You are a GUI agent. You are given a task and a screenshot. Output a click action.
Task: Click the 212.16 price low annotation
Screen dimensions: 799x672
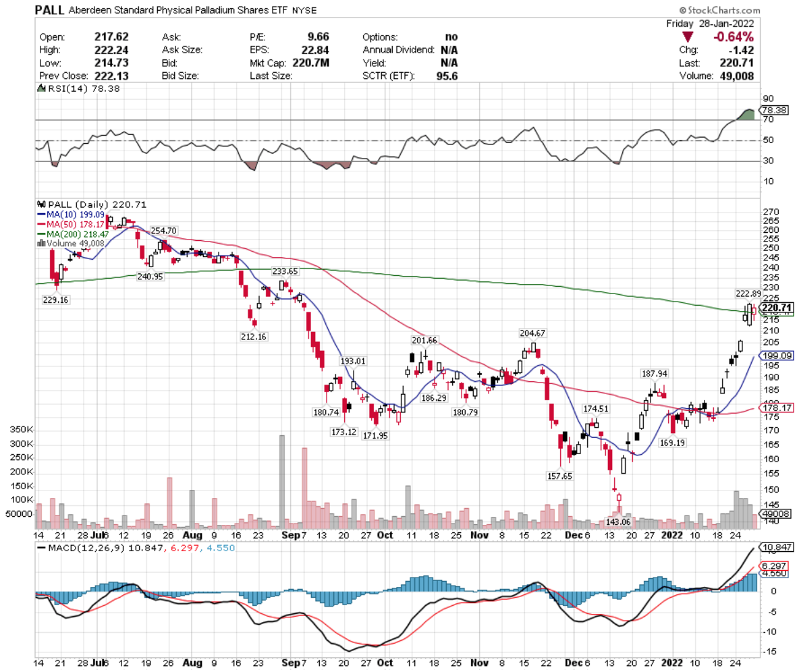coord(254,337)
